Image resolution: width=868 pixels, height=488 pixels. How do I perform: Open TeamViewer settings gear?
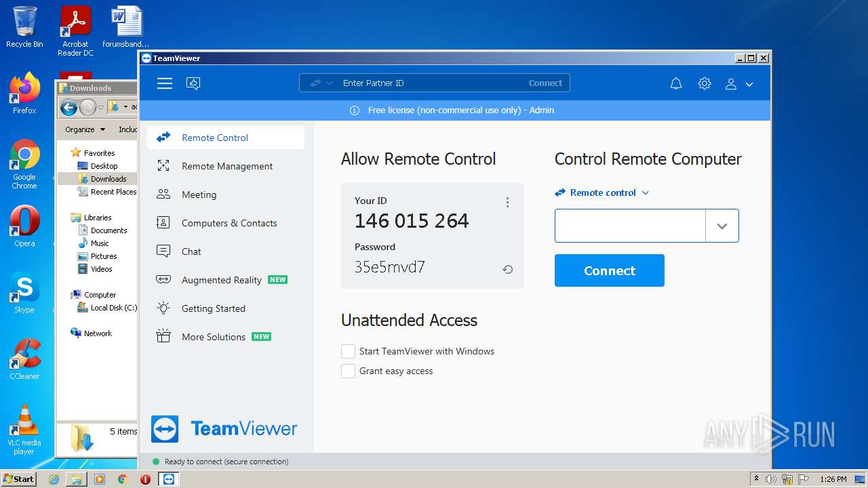coord(705,83)
